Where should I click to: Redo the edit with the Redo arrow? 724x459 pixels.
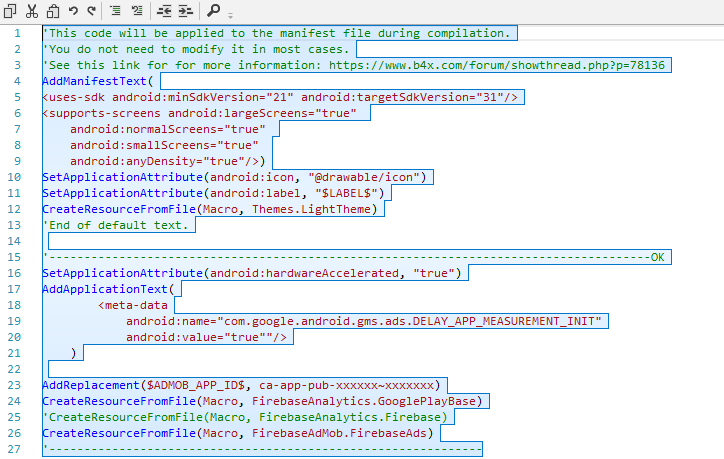[x=92, y=10]
